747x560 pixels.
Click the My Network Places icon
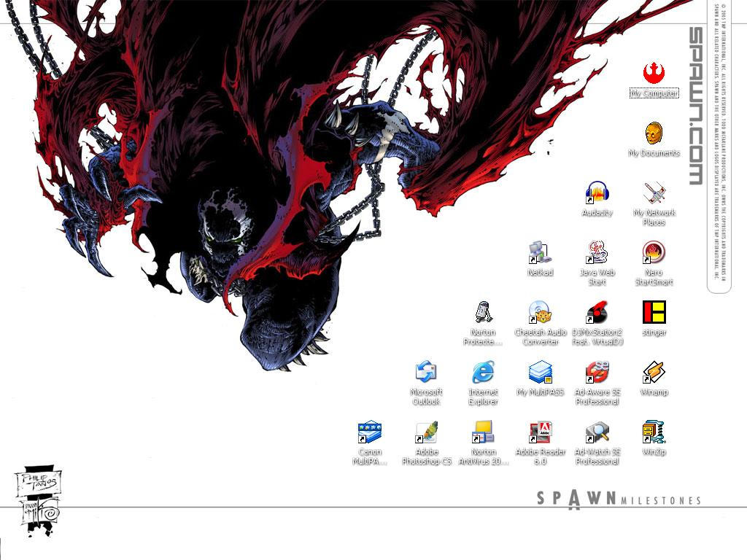coord(654,192)
